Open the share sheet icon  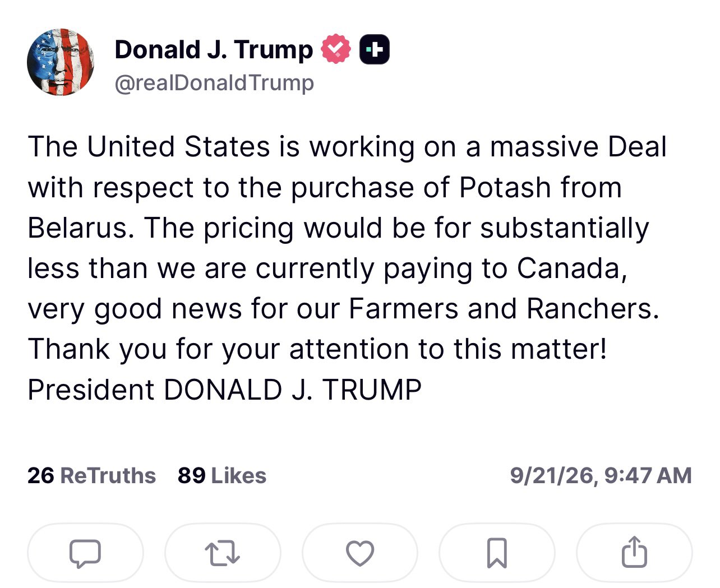click(634, 553)
